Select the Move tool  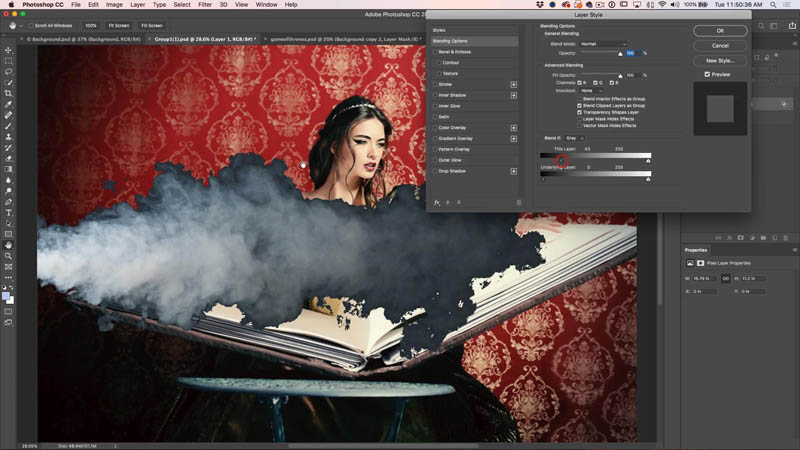click(8, 50)
